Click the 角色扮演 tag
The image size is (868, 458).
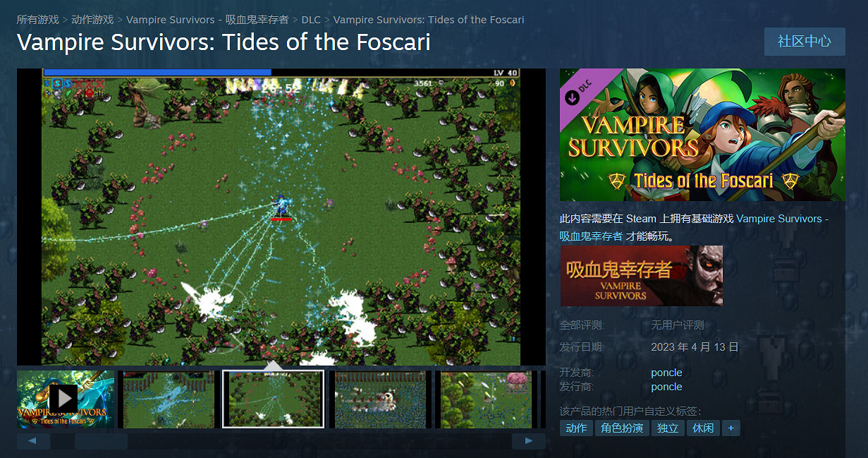[x=622, y=428]
